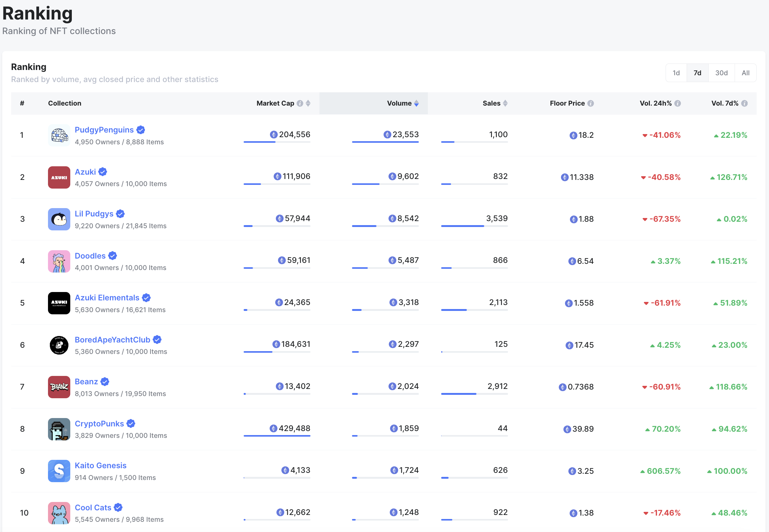Click the Vol. 24h% info icon

coord(677,103)
